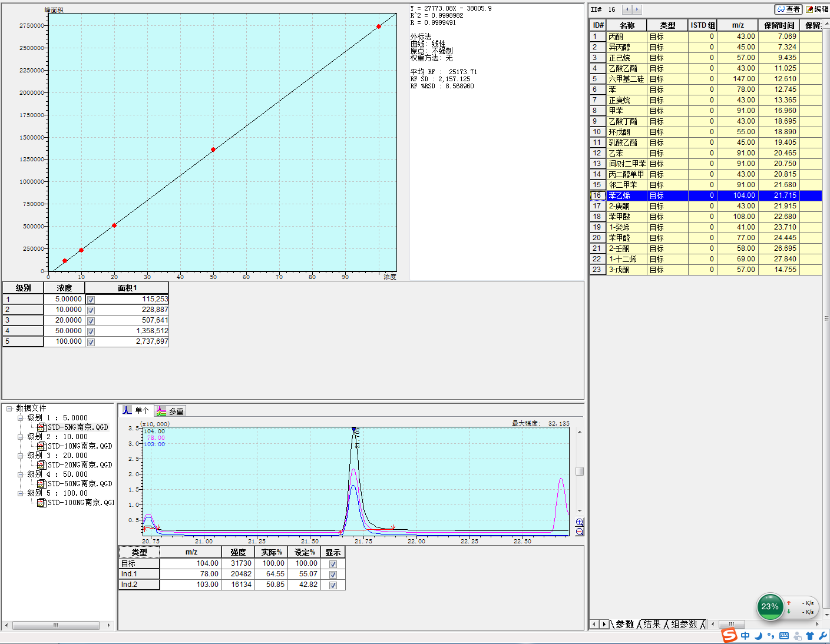
Task: Click the ISTD 组 column header
Action: click(x=703, y=25)
